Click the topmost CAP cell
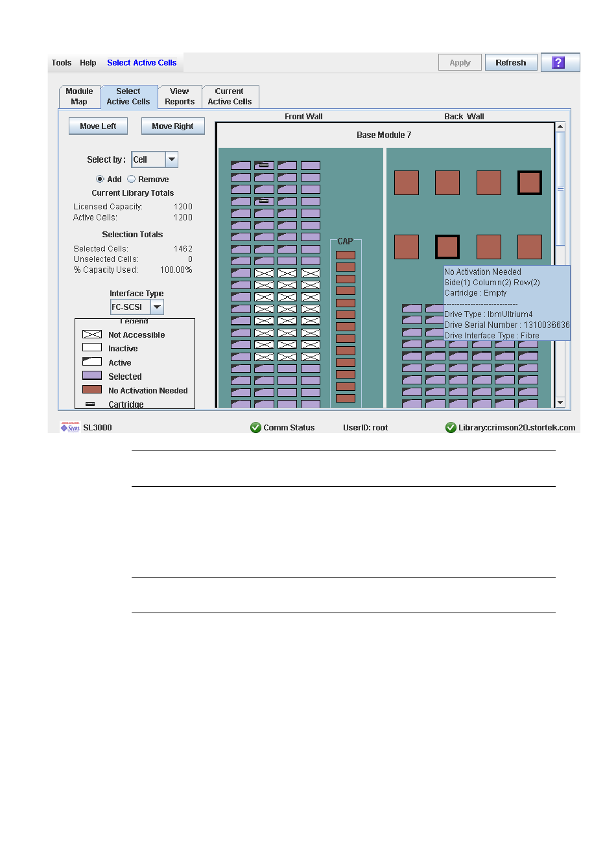 click(x=345, y=255)
